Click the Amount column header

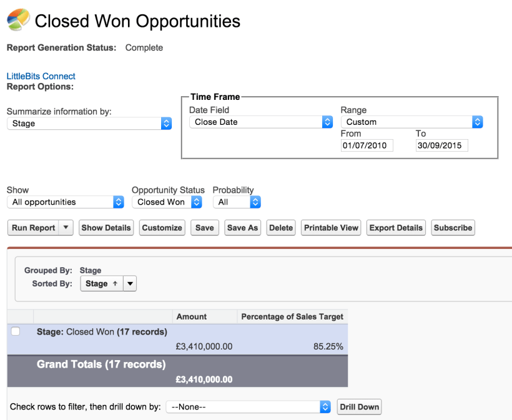tap(192, 316)
